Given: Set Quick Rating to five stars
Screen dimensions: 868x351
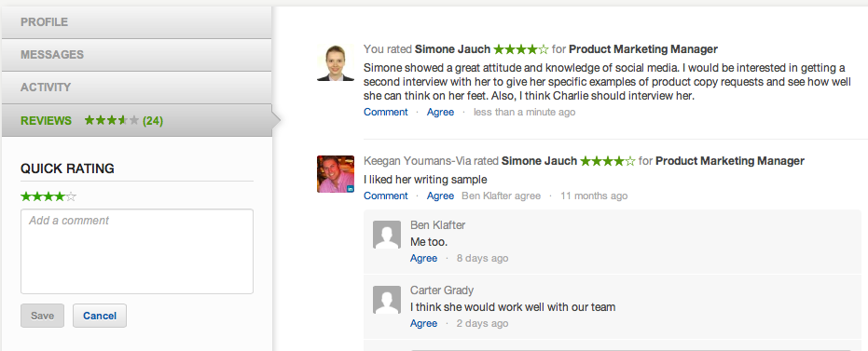Looking at the screenshot, I should 71,196.
